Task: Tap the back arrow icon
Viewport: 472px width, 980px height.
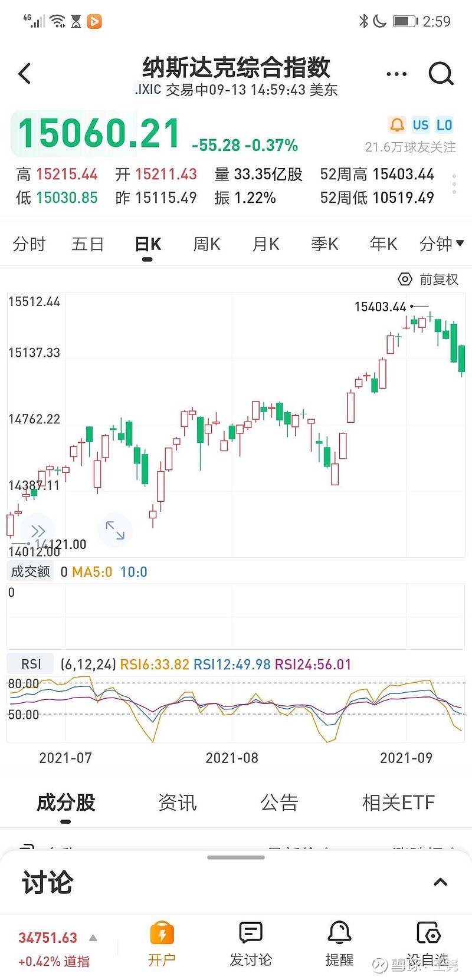Action: [x=24, y=74]
